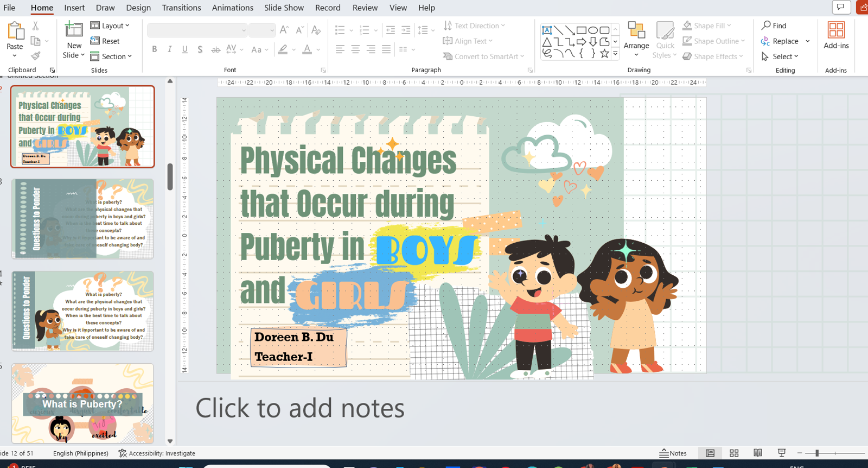Expand the Text Direction dropdown
Viewport: 868px width, 468px height.
(x=474, y=26)
